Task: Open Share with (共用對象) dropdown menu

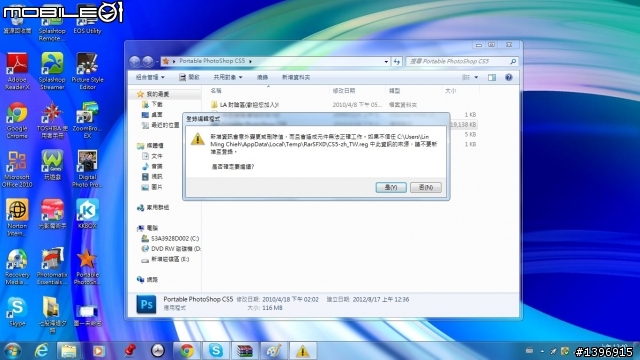Action: 227,77
